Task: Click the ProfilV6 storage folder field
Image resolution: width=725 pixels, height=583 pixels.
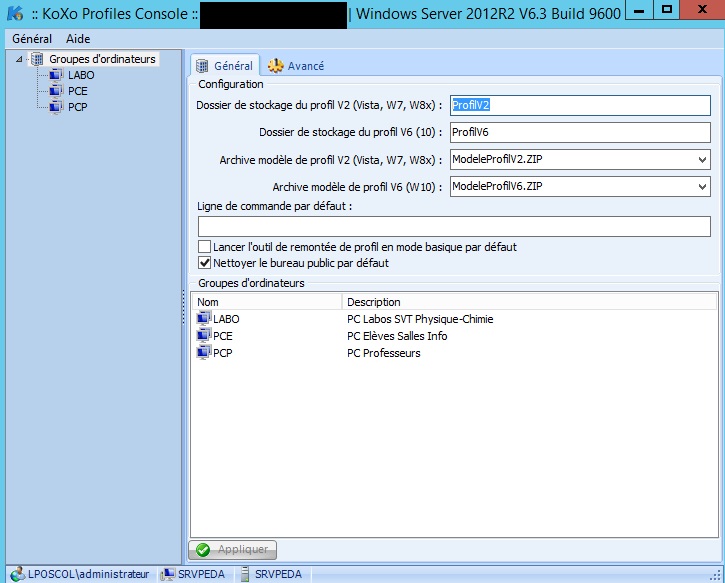Action: click(579, 132)
